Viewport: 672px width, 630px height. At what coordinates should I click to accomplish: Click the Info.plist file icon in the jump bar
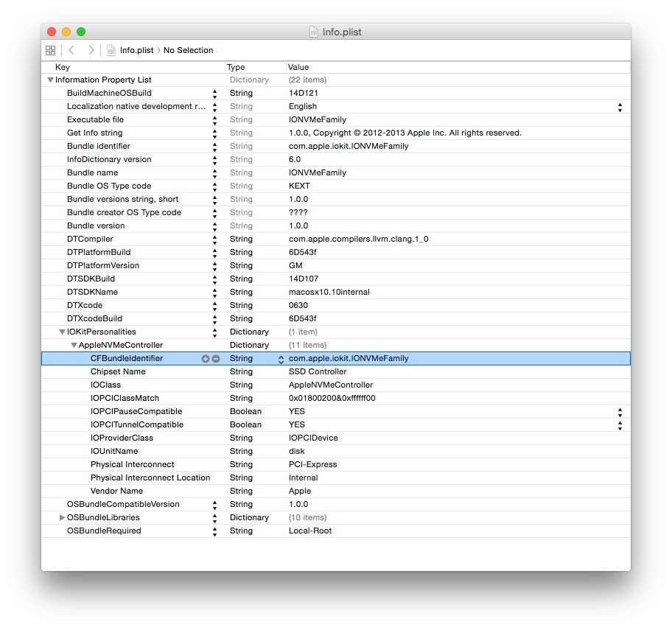(x=111, y=50)
